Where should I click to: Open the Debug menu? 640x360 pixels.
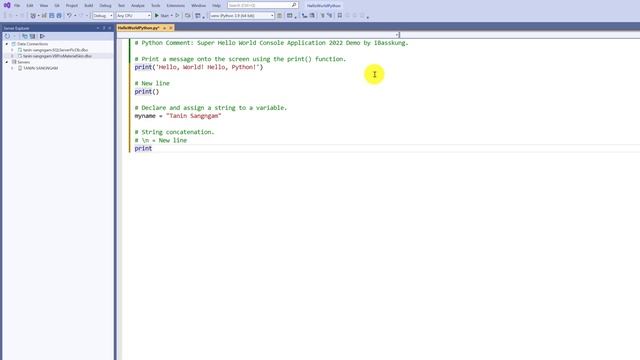[x=105, y=6]
